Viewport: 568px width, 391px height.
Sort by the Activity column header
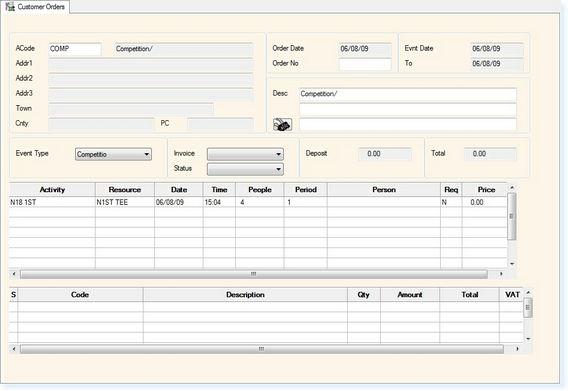[52, 190]
